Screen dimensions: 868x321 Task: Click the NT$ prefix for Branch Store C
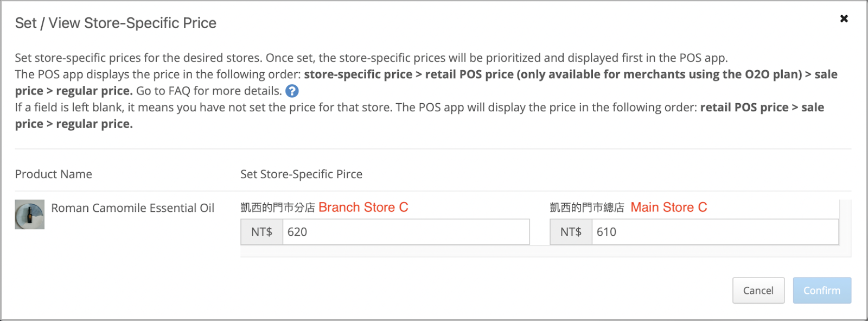(x=262, y=232)
